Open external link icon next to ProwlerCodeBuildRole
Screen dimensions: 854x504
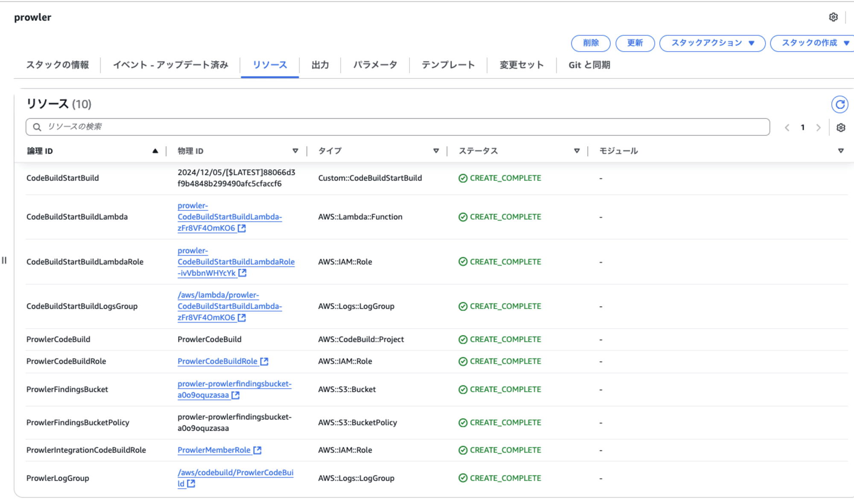[264, 361]
